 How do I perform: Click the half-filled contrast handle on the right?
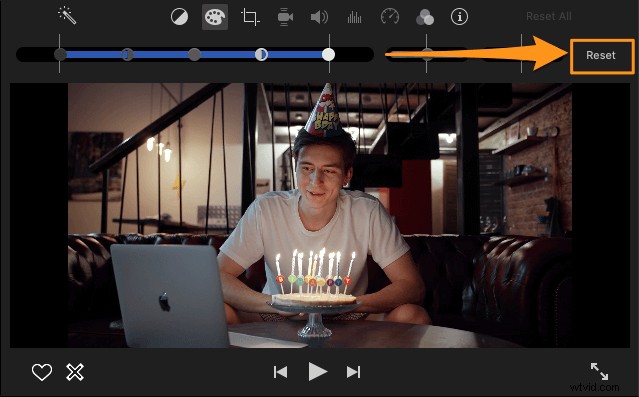tap(262, 54)
